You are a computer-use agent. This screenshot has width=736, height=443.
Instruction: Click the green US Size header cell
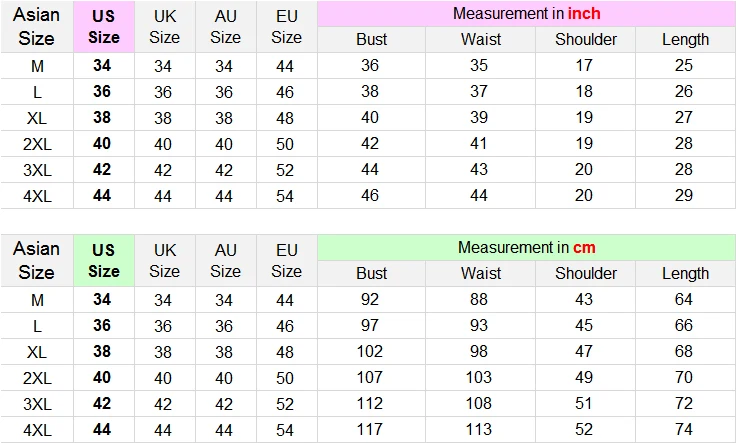point(104,260)
